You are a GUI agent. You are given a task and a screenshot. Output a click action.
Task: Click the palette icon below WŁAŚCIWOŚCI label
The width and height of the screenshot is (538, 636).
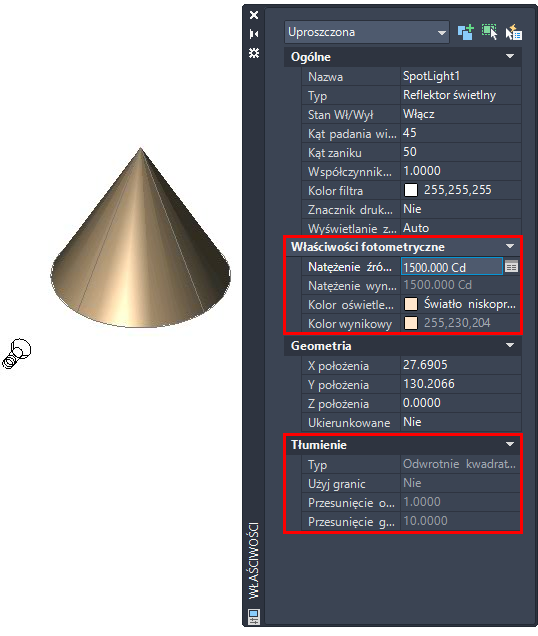tap(254, 617)
